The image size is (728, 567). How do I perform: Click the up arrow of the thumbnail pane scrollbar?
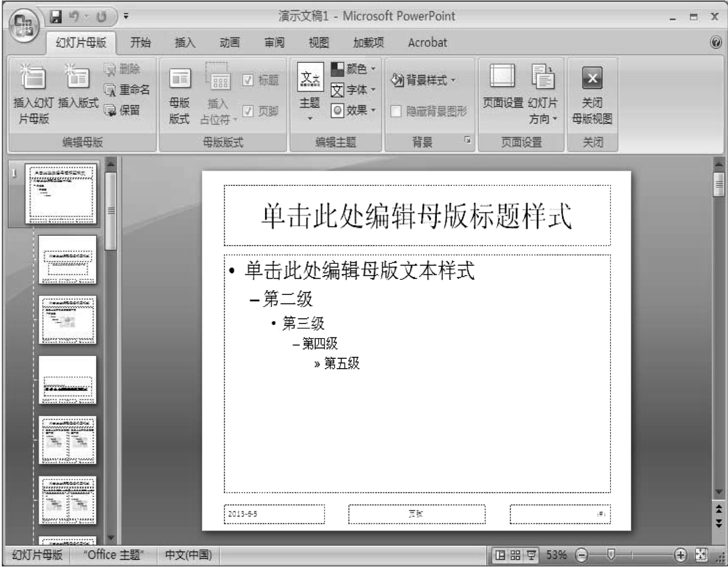click(111, 164)
